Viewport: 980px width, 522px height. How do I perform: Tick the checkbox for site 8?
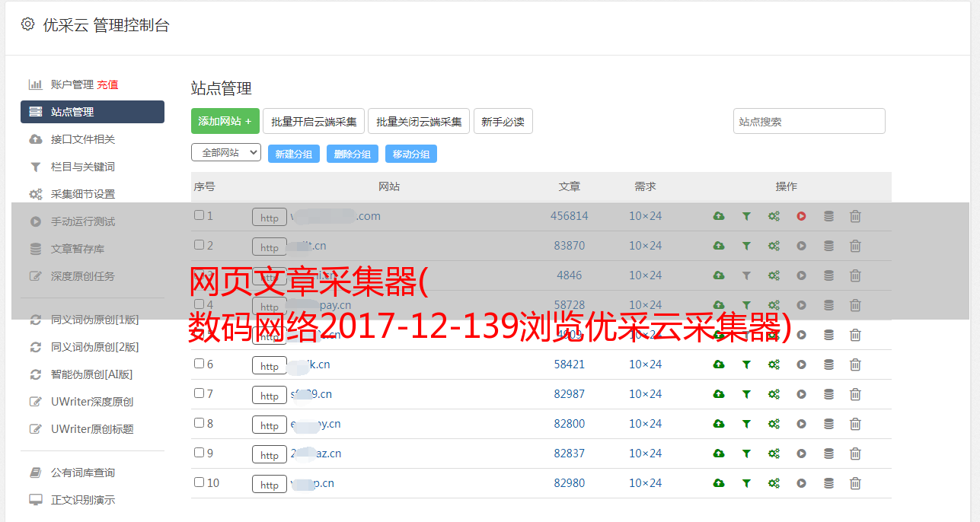pyautogui.click(x=199, y=423)
